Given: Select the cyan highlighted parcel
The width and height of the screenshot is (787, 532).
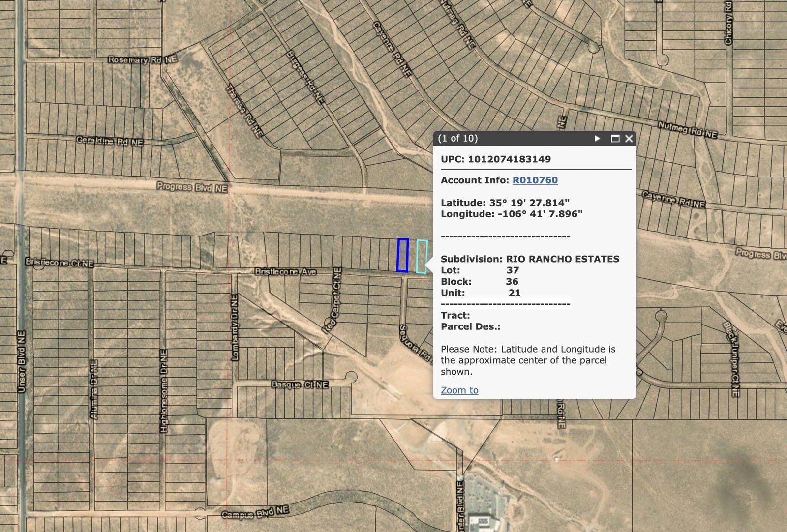Looking at the screenshot, I should [422, 256].
